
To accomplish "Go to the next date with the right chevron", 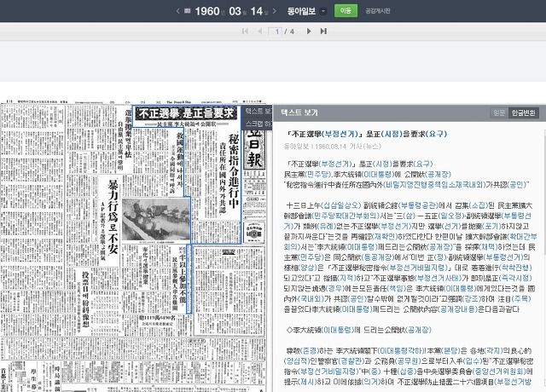I will coord(275,11).
